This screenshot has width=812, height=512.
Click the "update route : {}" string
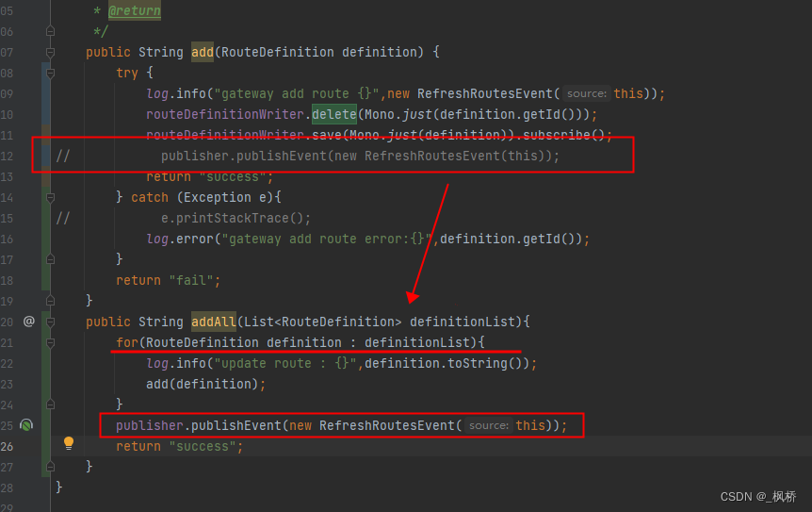point(285,363)
